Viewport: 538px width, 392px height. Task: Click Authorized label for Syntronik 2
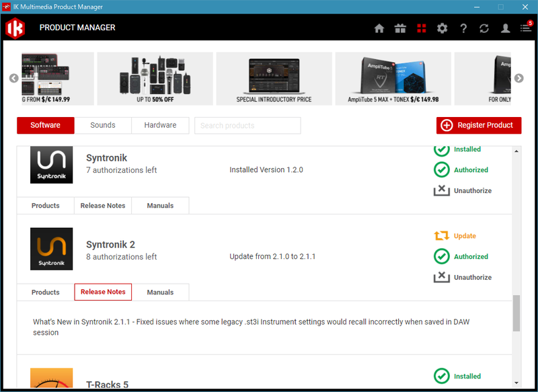471,257
